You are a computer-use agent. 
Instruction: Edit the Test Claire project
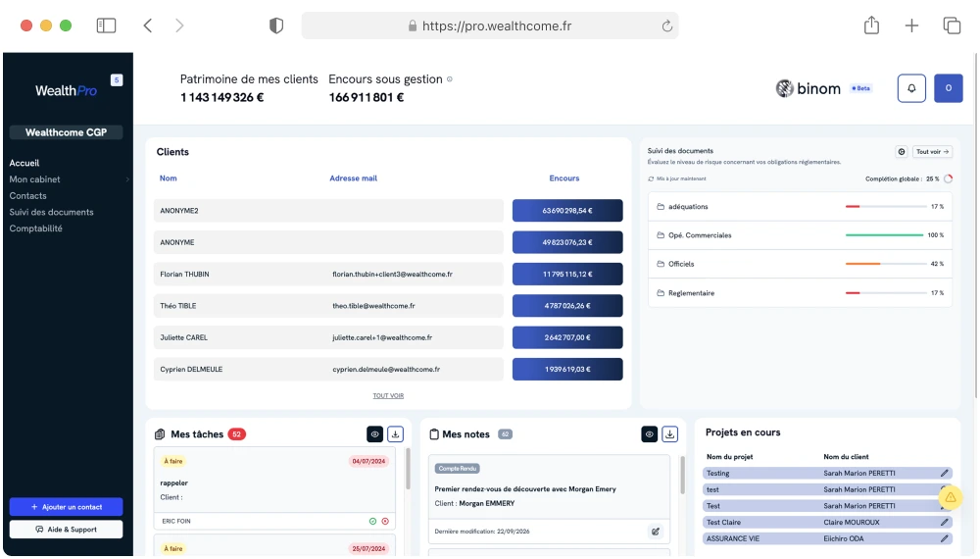[x=945, y=522]
